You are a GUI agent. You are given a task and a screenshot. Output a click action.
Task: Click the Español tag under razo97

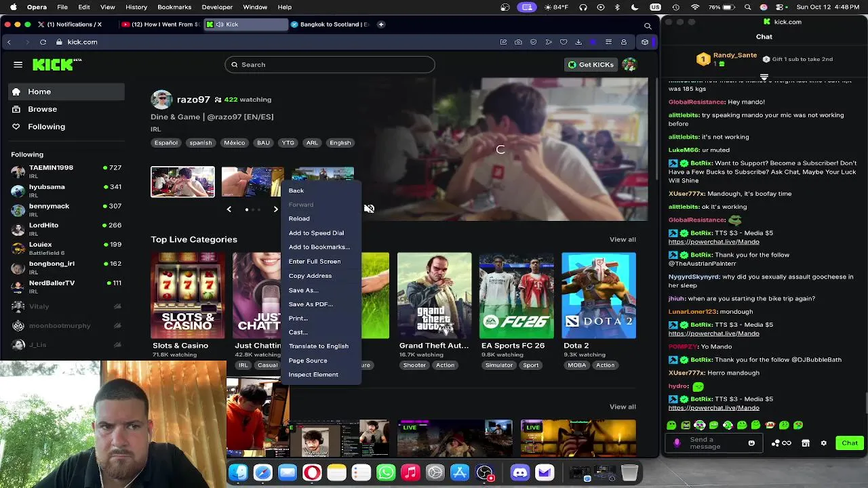tap(165, 143)
